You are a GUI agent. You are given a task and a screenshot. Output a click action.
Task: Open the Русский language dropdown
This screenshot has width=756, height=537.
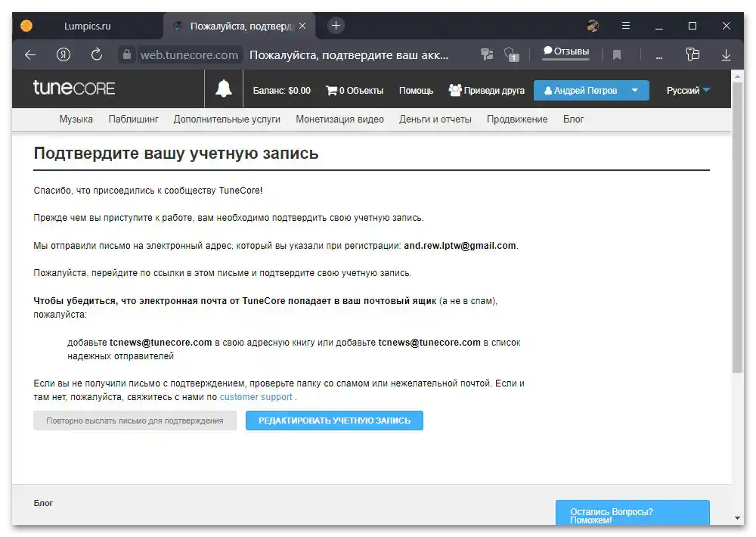pyautogui.click(x=688, y=90)
